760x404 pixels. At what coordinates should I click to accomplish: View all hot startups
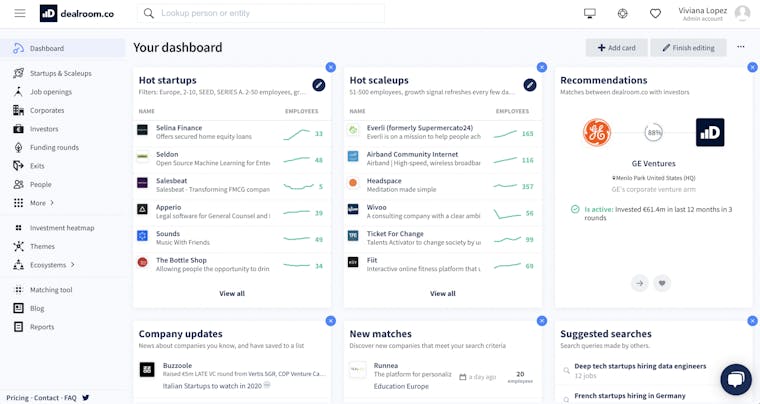coord(232,294)
